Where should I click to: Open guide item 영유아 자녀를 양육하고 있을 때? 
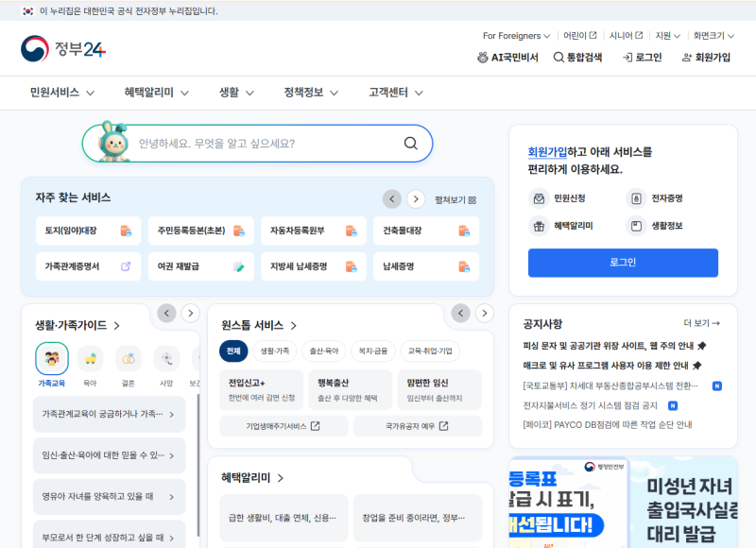[x=109, y=496]
